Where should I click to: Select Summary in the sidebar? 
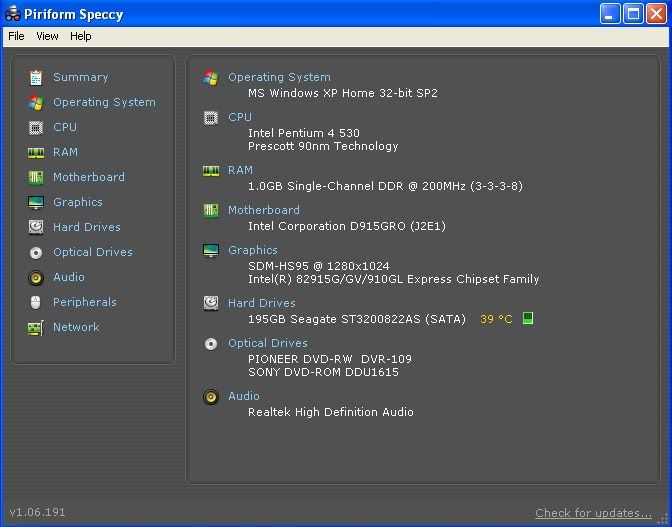click(81, 78)
